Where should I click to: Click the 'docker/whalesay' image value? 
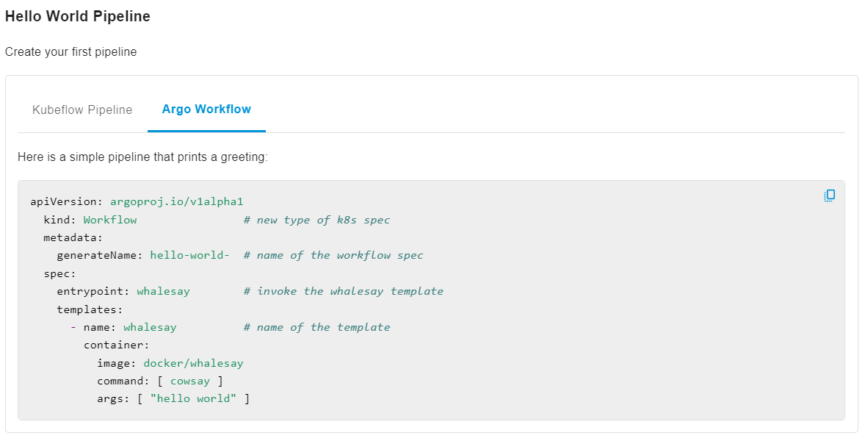click(193, 363)
